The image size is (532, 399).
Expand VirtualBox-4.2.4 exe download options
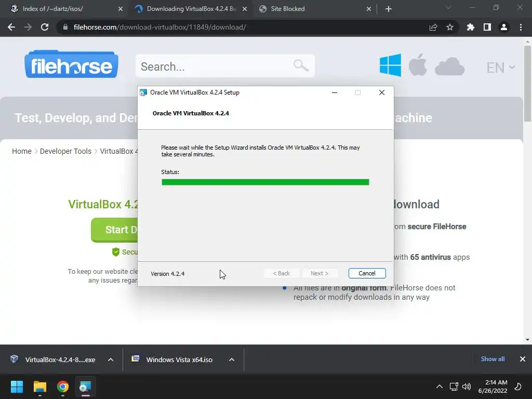click(111, 360)
